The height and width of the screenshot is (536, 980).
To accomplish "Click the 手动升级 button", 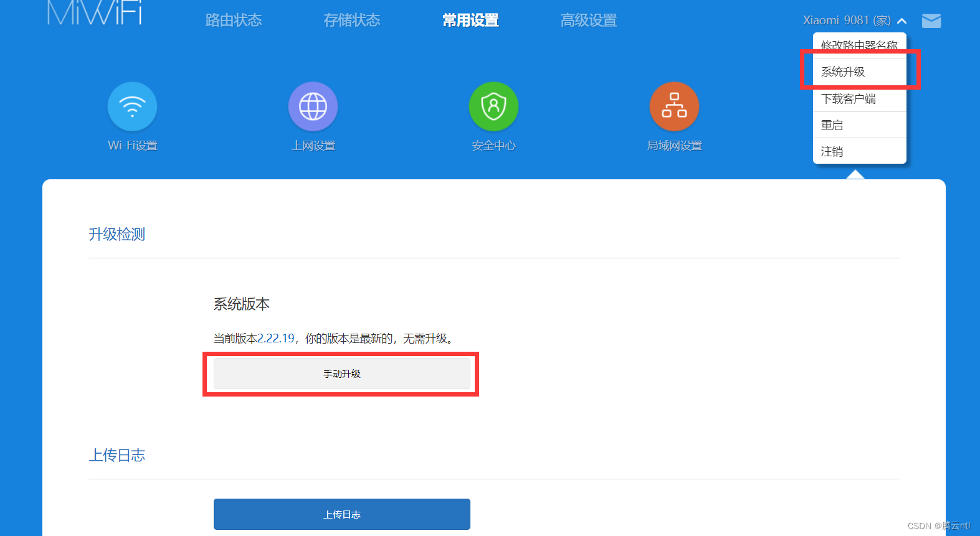I will coord(342,374).
